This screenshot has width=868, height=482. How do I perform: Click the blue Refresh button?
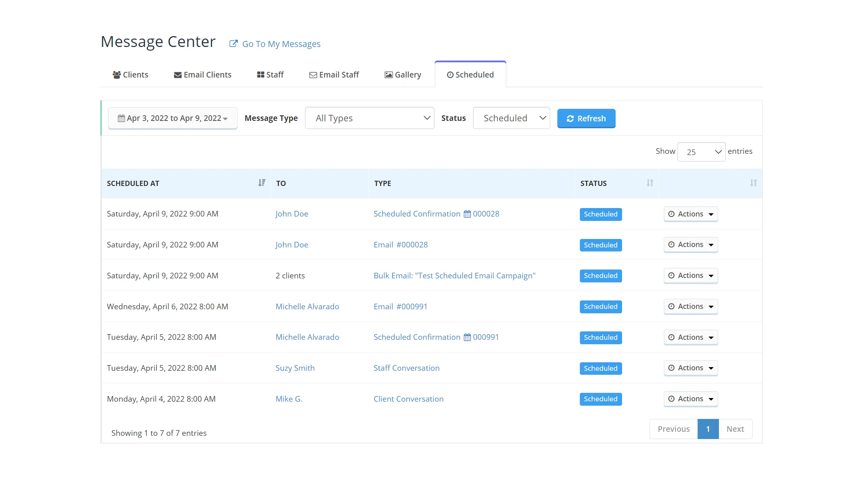[586, 118]
